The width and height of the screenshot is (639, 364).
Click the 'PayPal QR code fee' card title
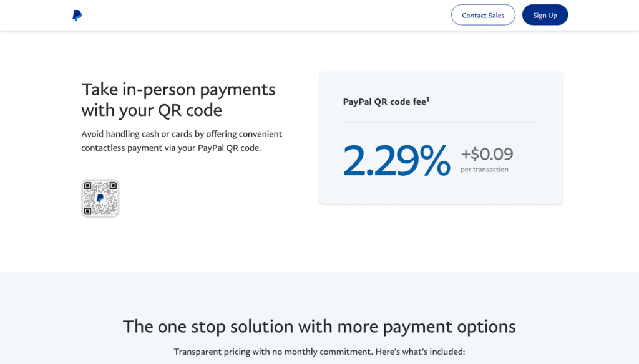[384, 102]
